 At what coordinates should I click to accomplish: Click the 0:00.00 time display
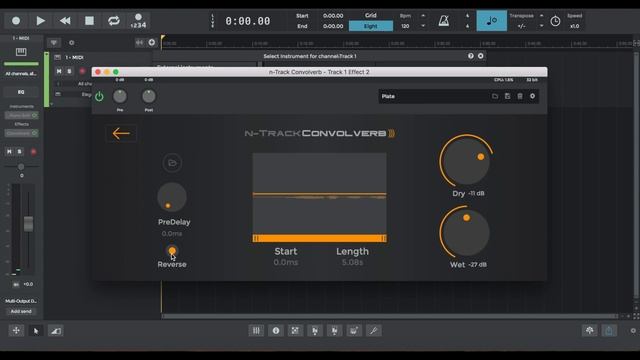coord(248,21)
